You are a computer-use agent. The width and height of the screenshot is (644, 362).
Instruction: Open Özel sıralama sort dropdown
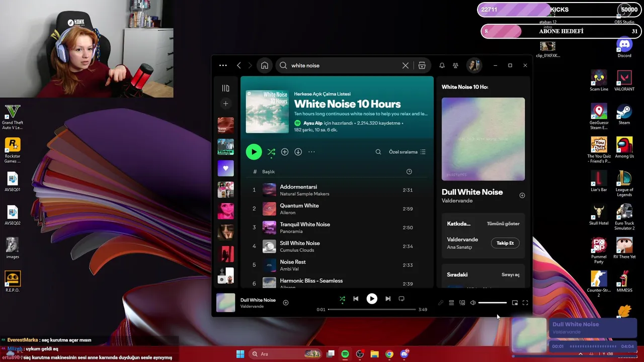click(407, 152)
